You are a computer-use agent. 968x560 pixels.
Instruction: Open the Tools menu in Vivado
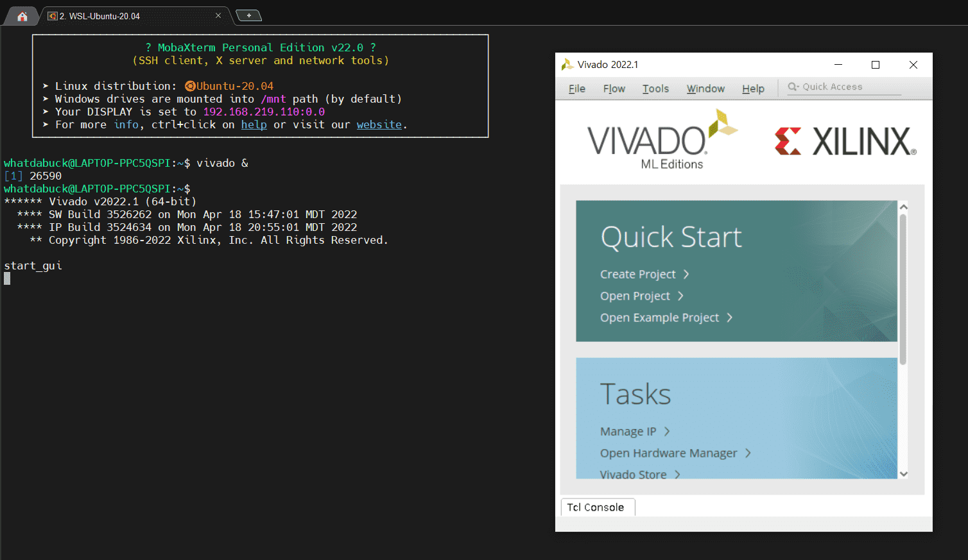click(655, 89)
